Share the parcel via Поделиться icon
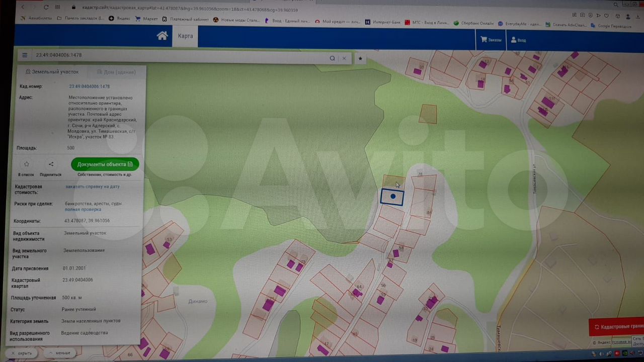 pos(51,164)
